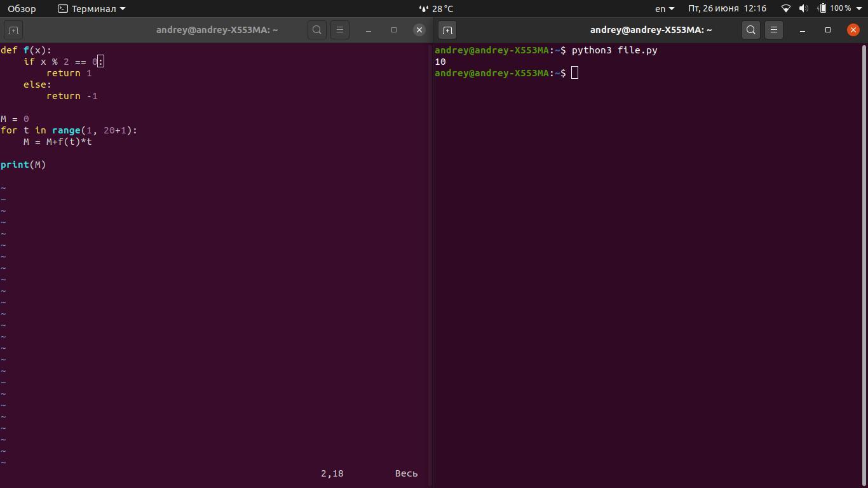The height and width of the screenshot is (488, 868).
Task: Click the 'return 1' line in vim
Action: coord(69,73)
